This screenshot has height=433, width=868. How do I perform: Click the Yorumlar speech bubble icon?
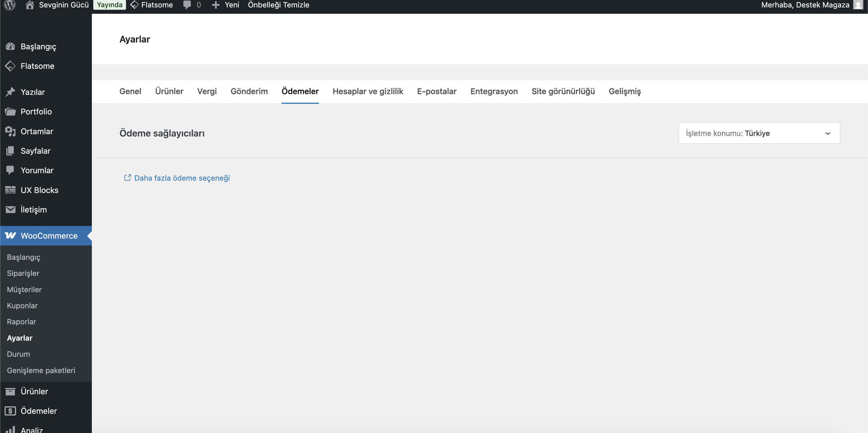pyautogui.click(x=10, y=170)
